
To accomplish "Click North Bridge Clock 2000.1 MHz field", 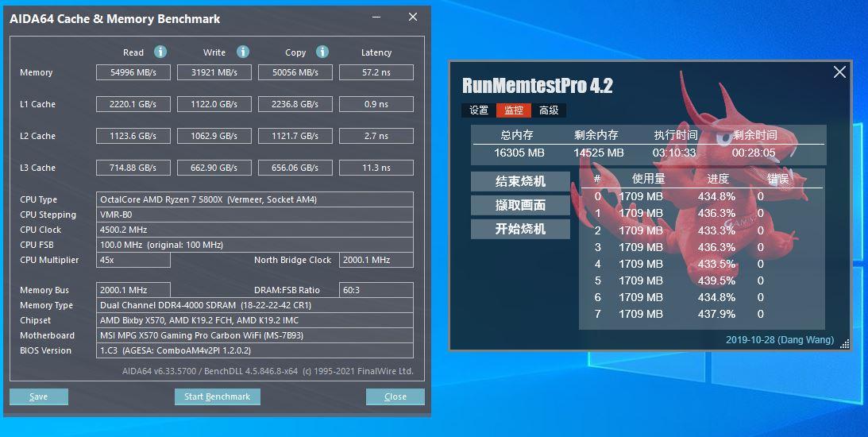I will (376, 260).
